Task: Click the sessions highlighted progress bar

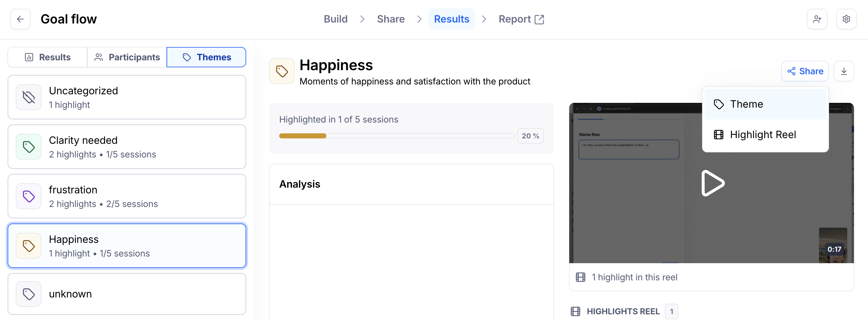Action: pos(397,136)
